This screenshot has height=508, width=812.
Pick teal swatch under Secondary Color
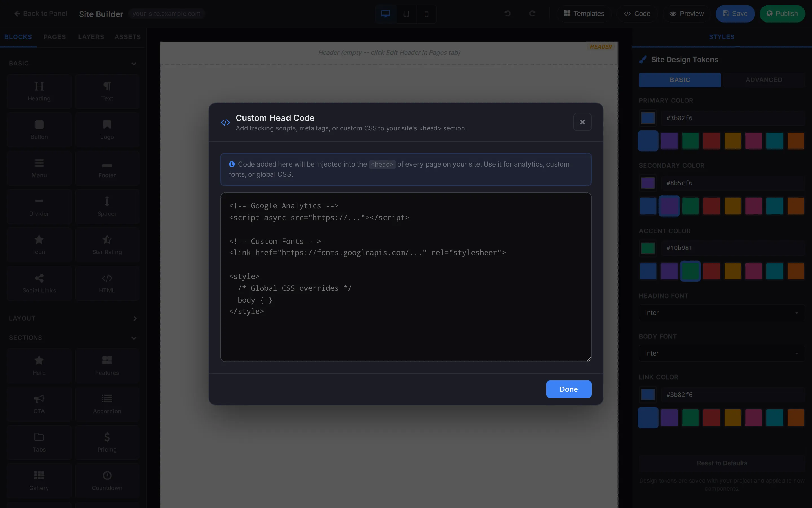pos(775,206)
